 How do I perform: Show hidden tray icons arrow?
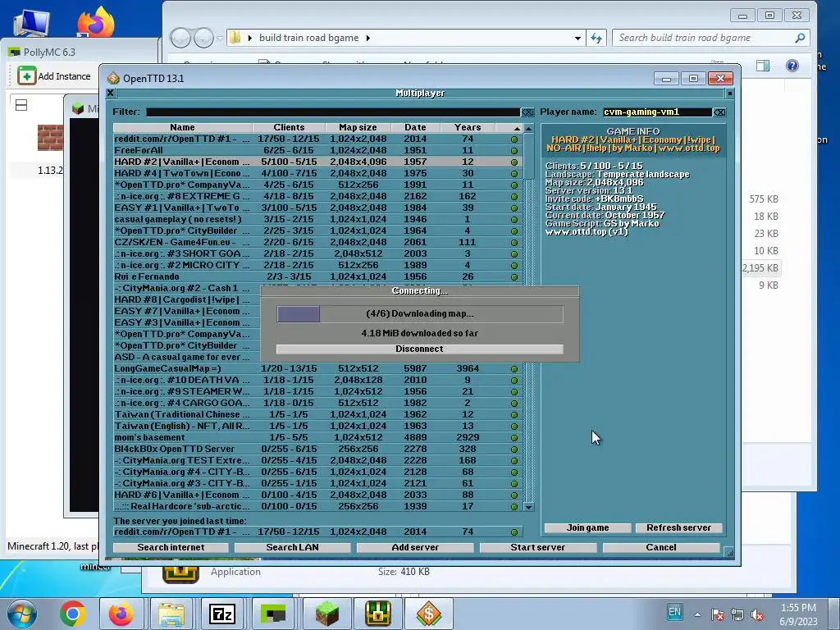697,614
